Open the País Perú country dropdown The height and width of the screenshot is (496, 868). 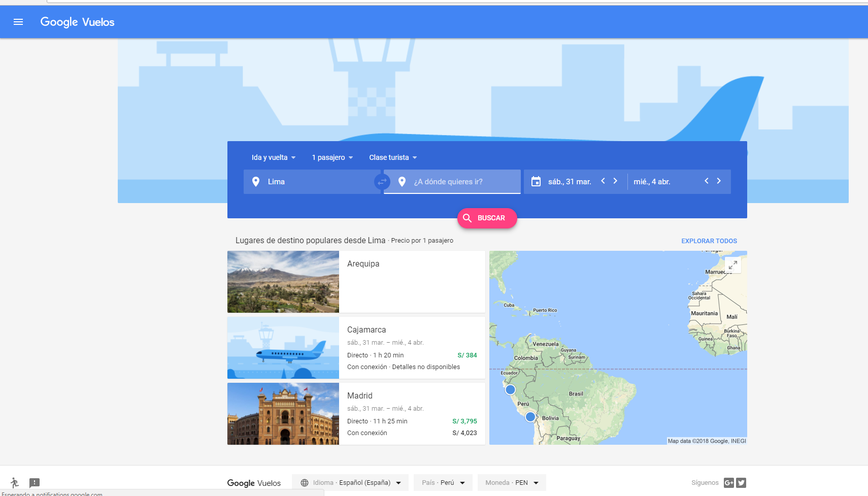[443, 483]
